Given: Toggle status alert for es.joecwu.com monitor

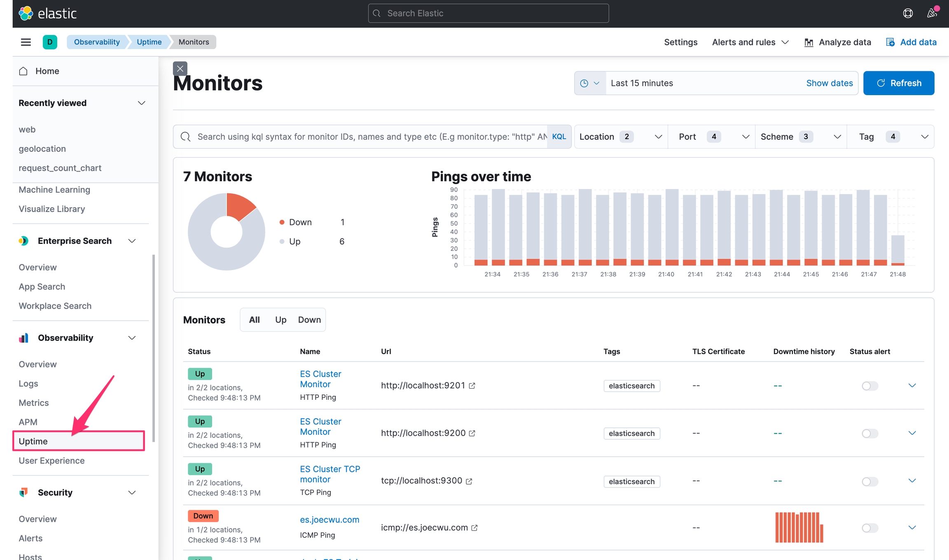Looking at the screenshot, I should tap(870, 528).
